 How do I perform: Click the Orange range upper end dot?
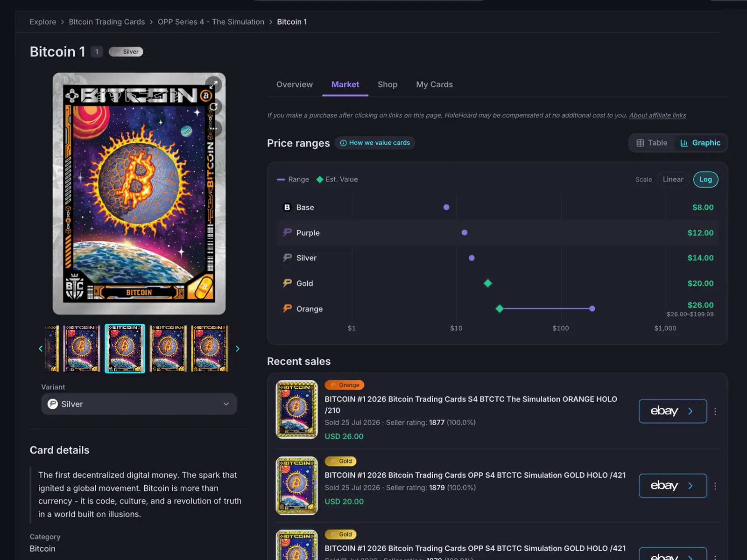[592, 308]
